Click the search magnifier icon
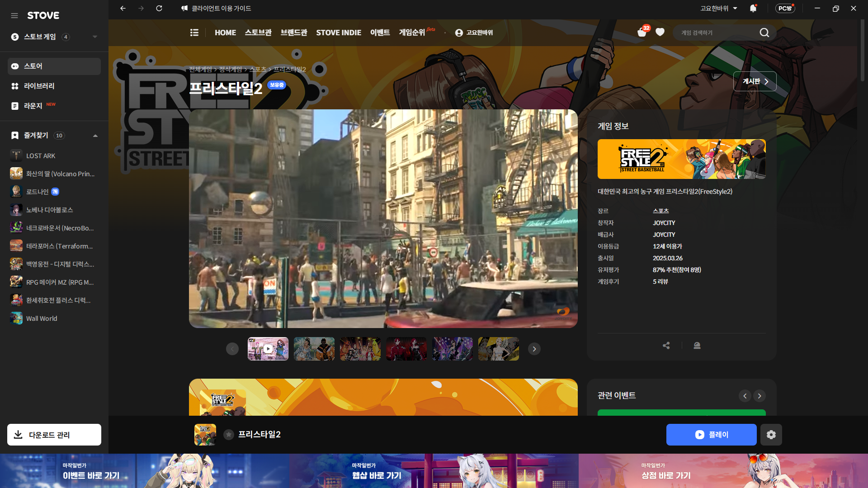Screen dimensions: 868x488 click(764, 33)
